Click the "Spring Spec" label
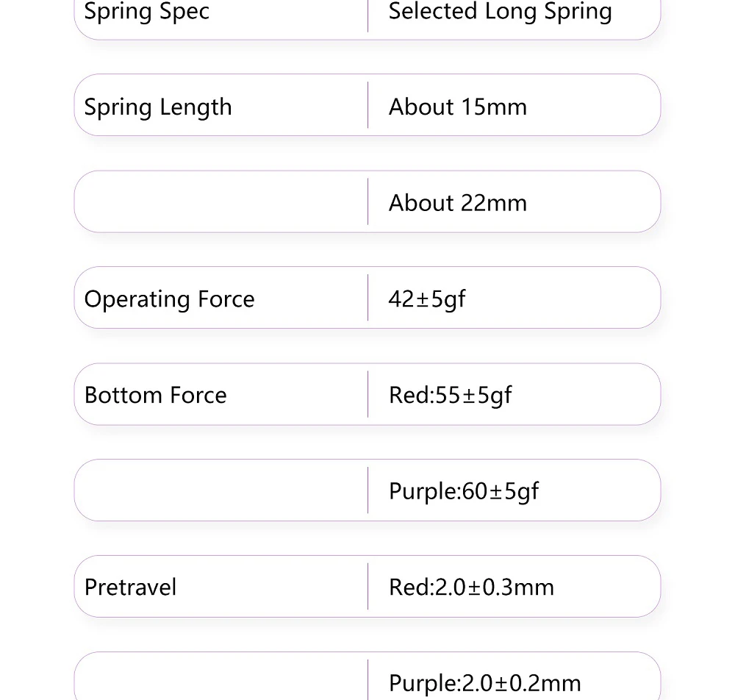Image resolution: width=735 pixels, height=700 pixels. pyautogui.click(x=146, y=12)
